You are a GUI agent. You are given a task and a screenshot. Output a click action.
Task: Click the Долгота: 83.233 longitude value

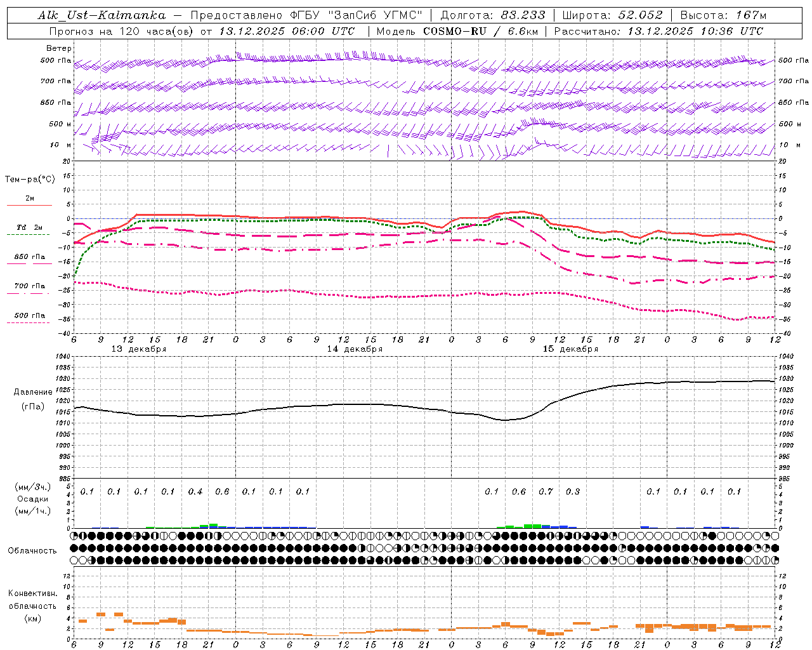493,15
